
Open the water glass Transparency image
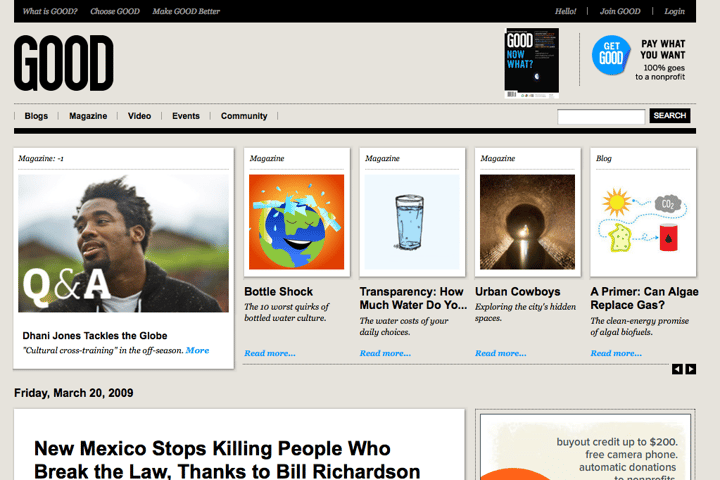pyautogui.click(x=412, y=222)
